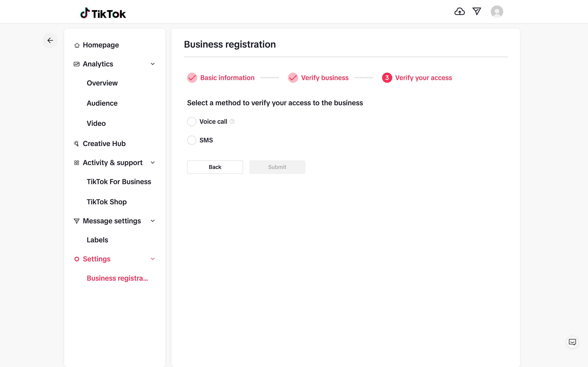The width and height of the screenshot is (588, 367).
Task: Click the Voice call help icon
Action: (232, 121)
